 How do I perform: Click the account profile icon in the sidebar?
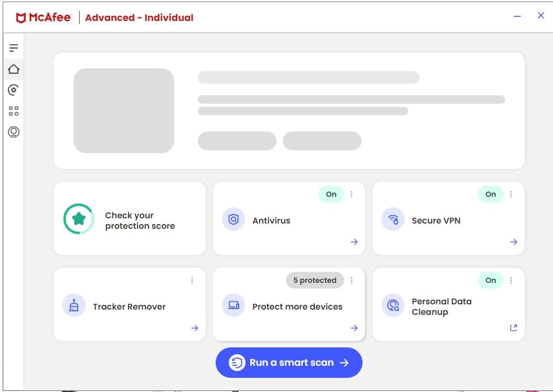click(x=13, y=132)
